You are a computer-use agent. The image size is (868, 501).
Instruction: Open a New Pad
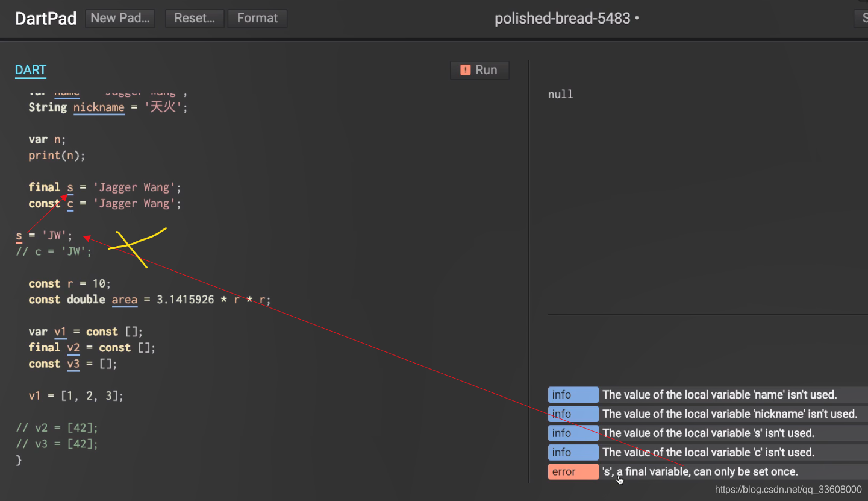[x=120, y=18]
